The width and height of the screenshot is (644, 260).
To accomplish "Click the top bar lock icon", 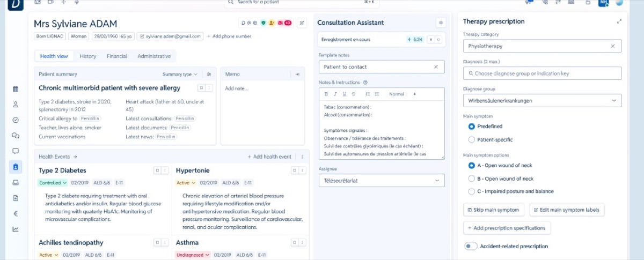I will tap(588, 3).
